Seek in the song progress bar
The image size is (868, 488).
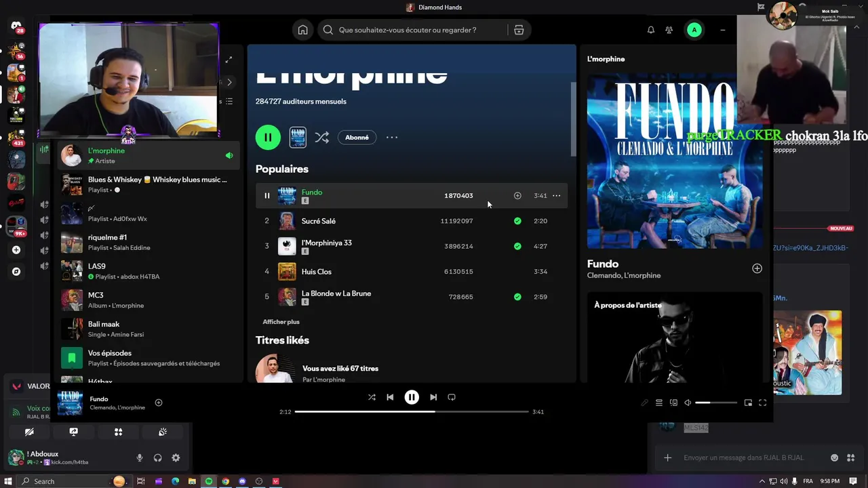pyautogui.click(x=412, y=411)
